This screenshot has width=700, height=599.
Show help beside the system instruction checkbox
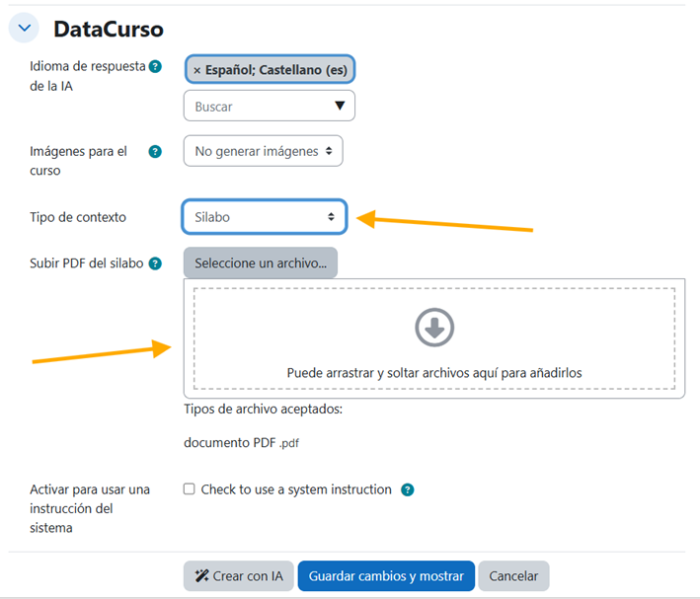[x=408, y=489]
